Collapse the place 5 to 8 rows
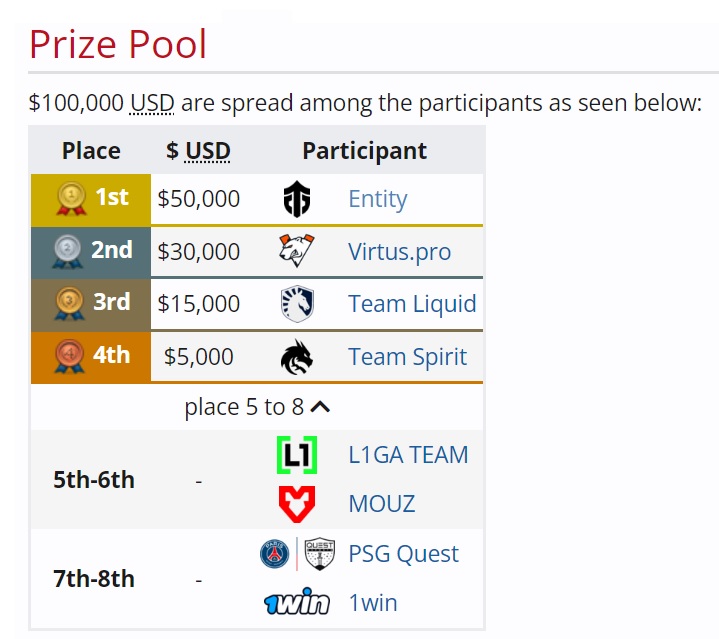 (321, 407)
